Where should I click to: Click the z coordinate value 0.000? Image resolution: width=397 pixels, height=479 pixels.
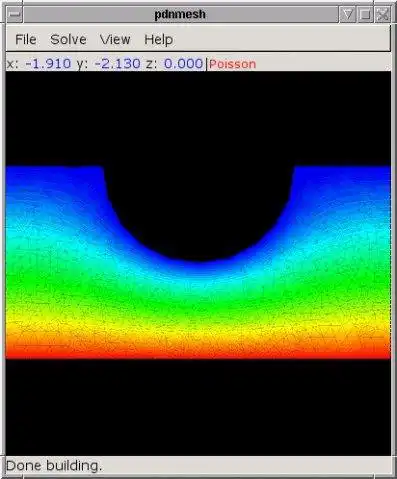183,63
